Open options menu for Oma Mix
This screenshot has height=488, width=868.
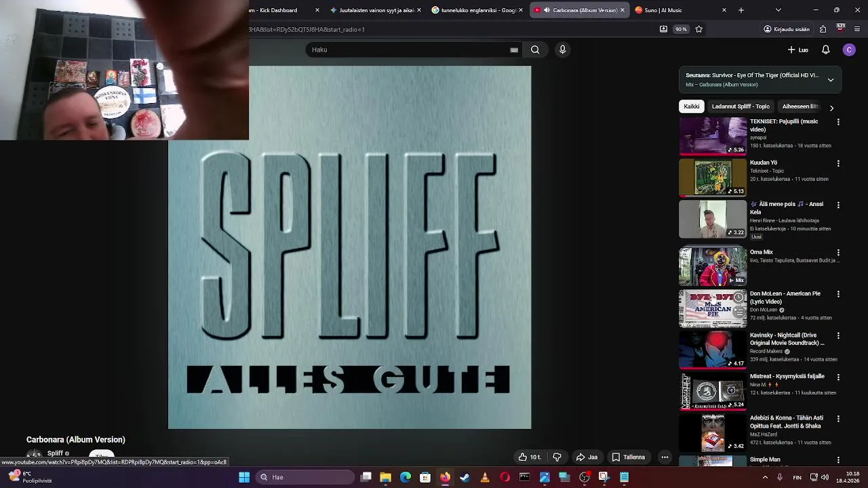coord(838,252)
